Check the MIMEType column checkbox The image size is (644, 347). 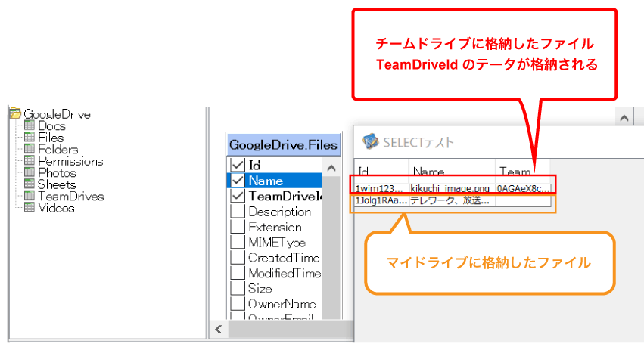238,242
